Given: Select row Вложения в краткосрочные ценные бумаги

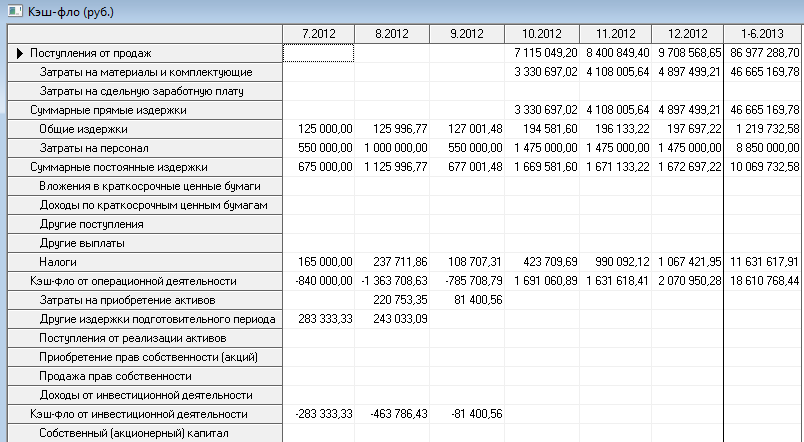Looking at the screenshot, I should coord(145,186).
